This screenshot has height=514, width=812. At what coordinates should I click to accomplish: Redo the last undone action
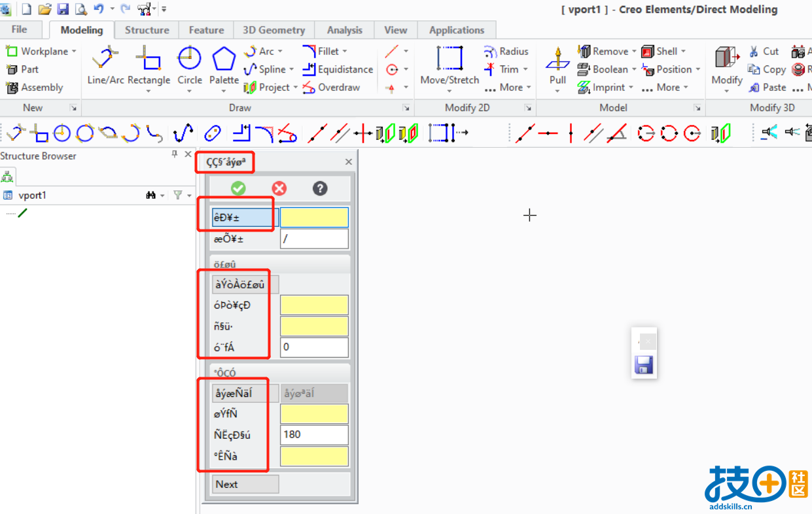tap(125, 9)
